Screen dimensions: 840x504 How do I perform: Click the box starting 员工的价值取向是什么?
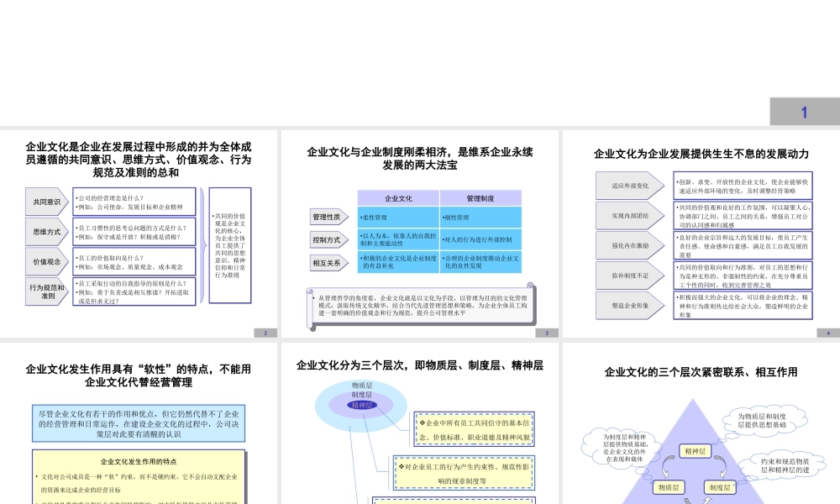134,262
